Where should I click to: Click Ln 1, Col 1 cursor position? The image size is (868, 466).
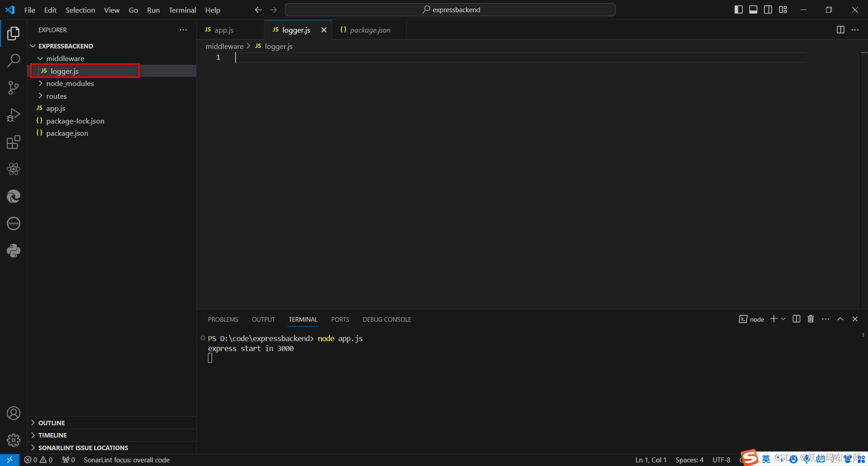651,460
